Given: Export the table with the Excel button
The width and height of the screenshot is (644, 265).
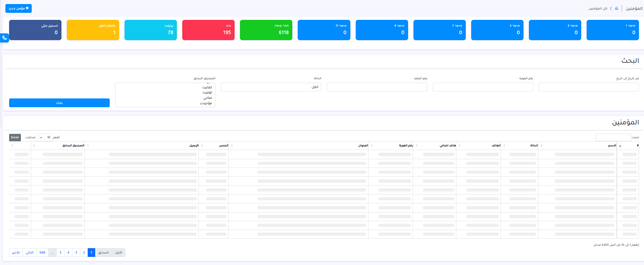Looking at the screenshot, I should [15, 138].
